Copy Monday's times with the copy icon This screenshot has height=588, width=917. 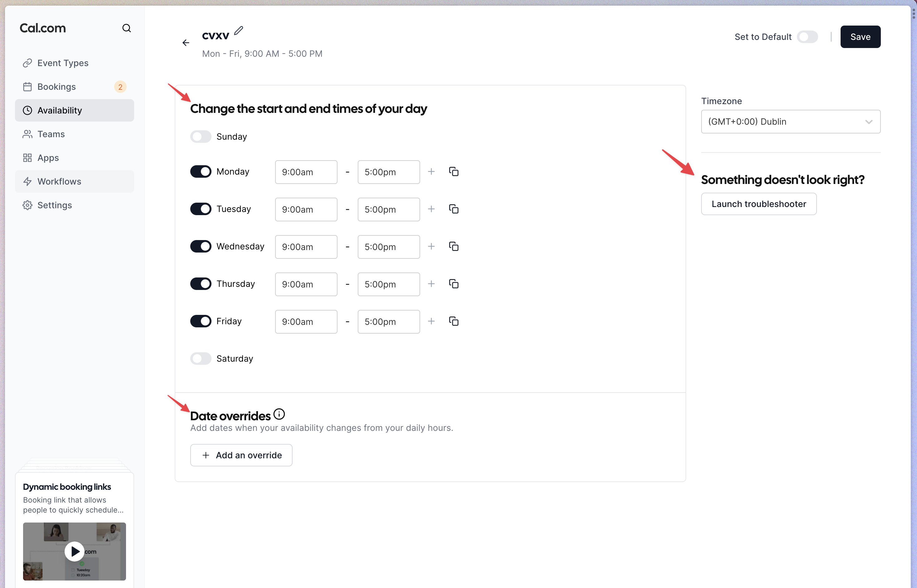(454, 172)
